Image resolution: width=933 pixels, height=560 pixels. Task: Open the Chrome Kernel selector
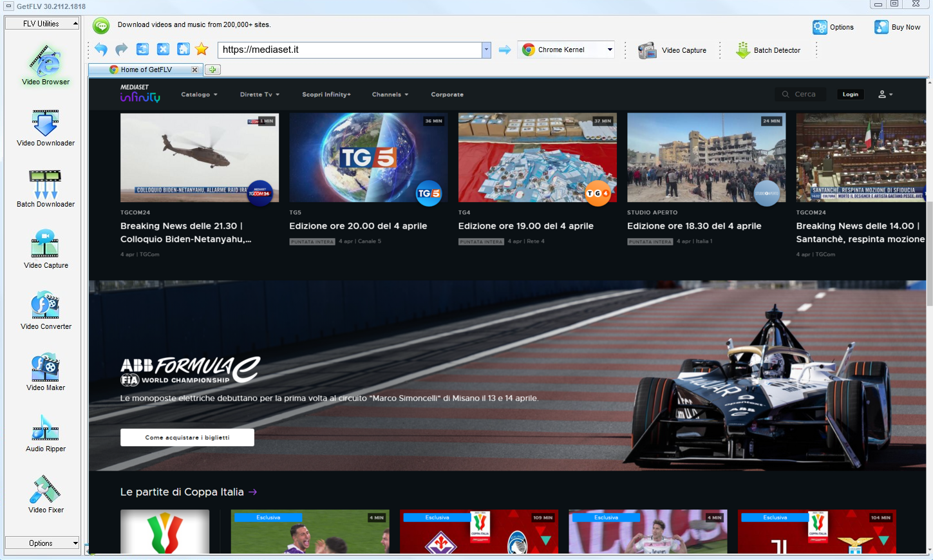pos(566,50)
